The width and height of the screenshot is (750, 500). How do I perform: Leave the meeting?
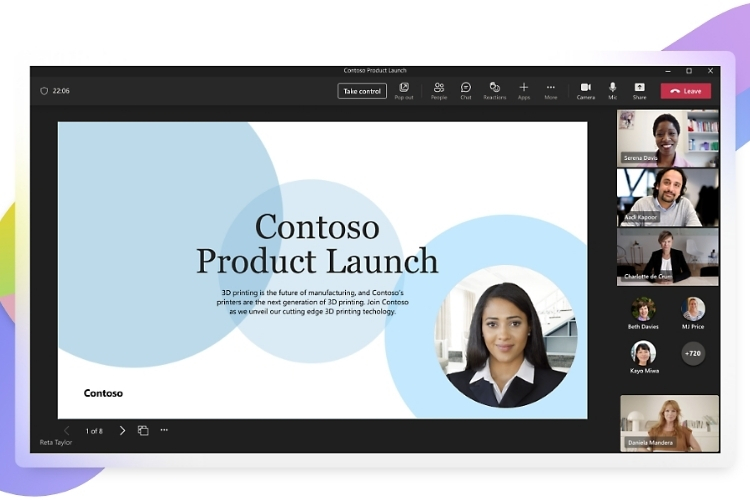(685, 91)
